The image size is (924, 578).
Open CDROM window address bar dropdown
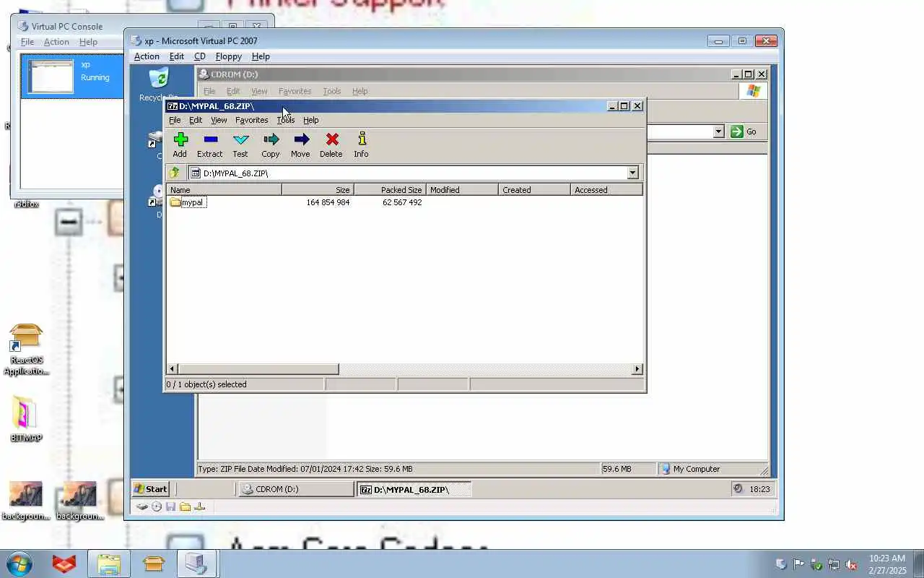[718, 131]
